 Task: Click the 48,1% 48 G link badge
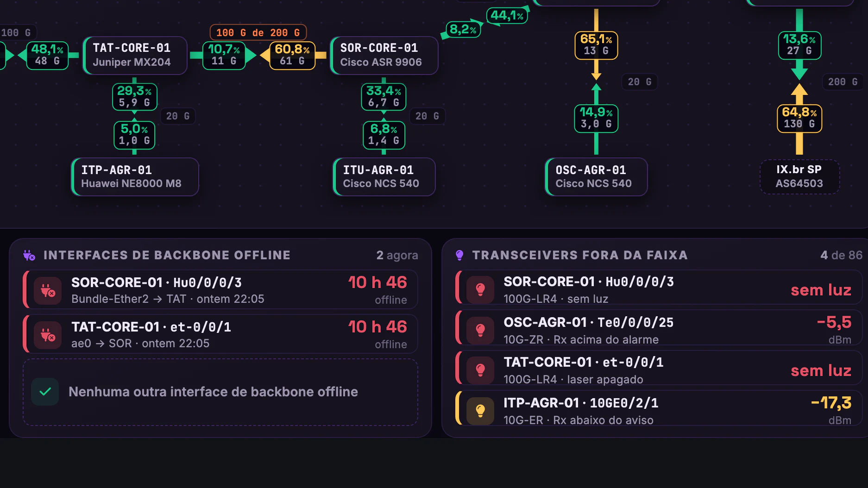click(47, 55)
